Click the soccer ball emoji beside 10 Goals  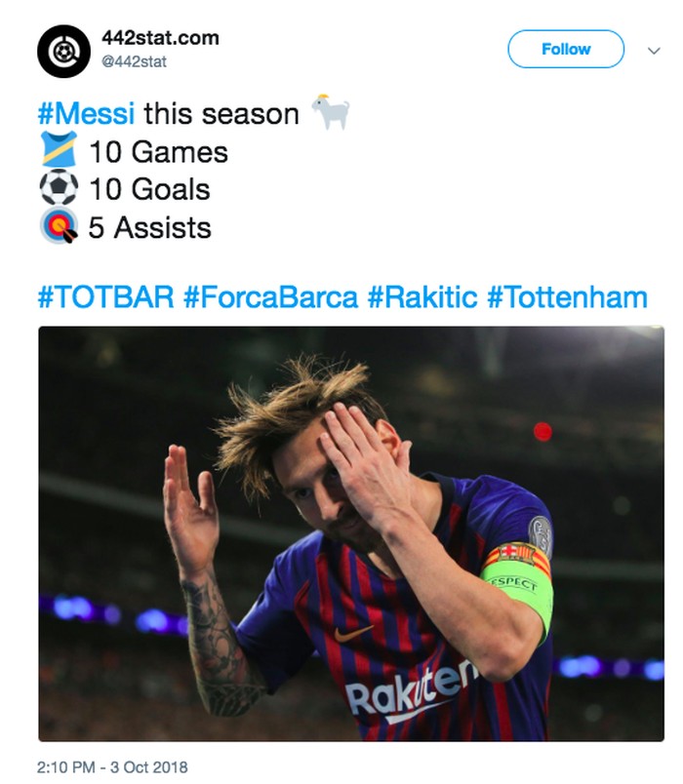click(x=58, y=189)
